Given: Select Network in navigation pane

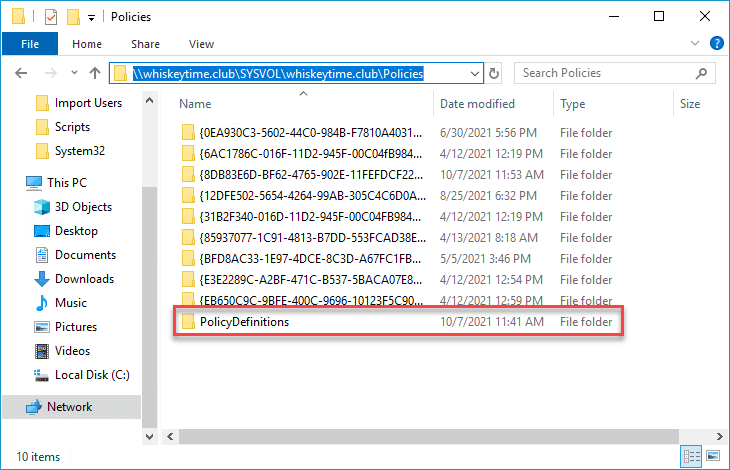Looking at the screenshot, I should click(72, 407).
